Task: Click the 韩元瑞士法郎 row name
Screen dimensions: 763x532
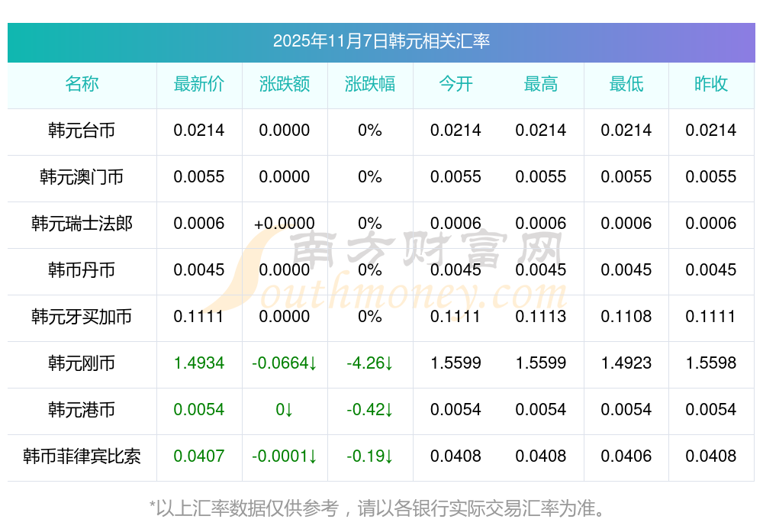Action: (82, 224)
